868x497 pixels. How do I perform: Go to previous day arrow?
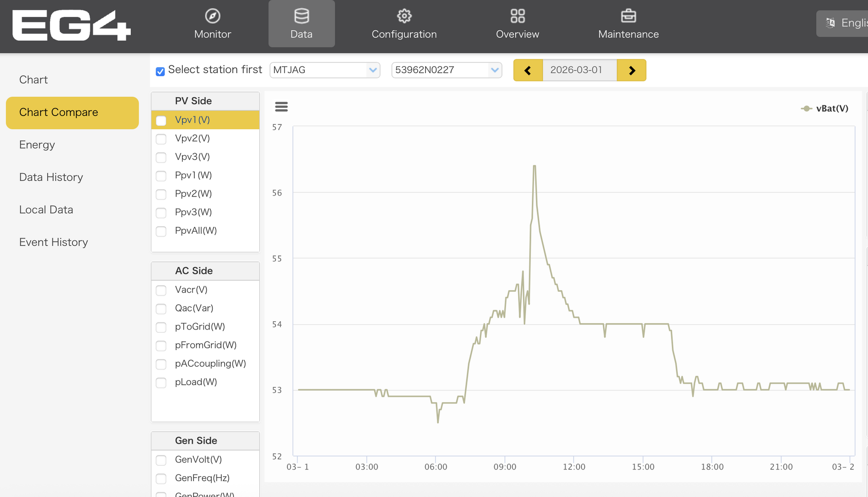point(528,70)
